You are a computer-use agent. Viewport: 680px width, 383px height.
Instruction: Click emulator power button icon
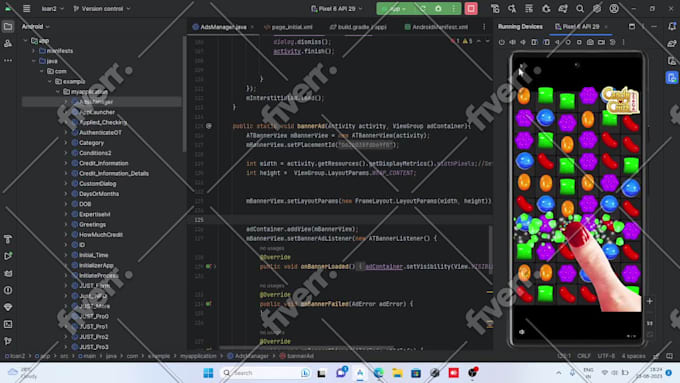502,42
